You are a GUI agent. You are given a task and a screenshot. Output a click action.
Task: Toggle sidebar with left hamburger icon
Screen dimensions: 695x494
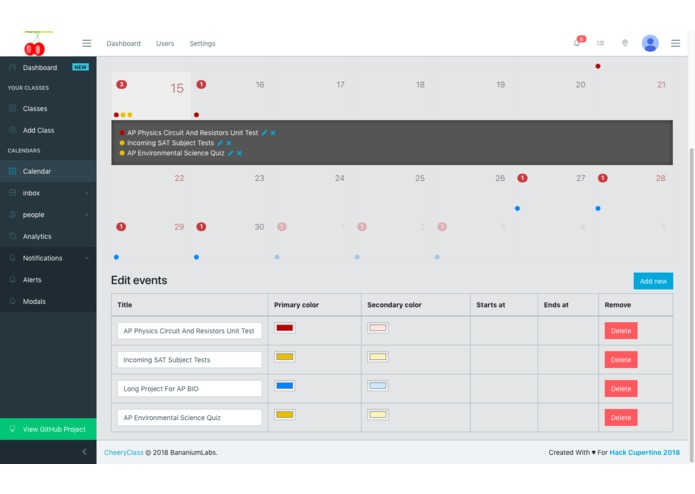coord(87,43)
